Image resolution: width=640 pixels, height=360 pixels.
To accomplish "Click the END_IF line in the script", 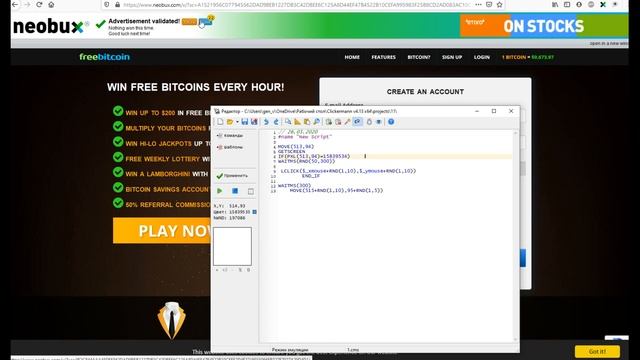I will click(311, 176).
